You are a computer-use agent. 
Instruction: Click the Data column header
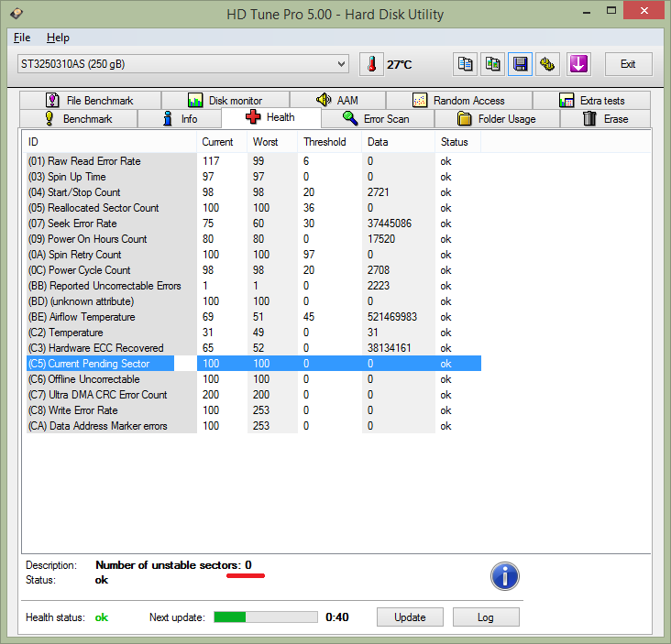399,142
